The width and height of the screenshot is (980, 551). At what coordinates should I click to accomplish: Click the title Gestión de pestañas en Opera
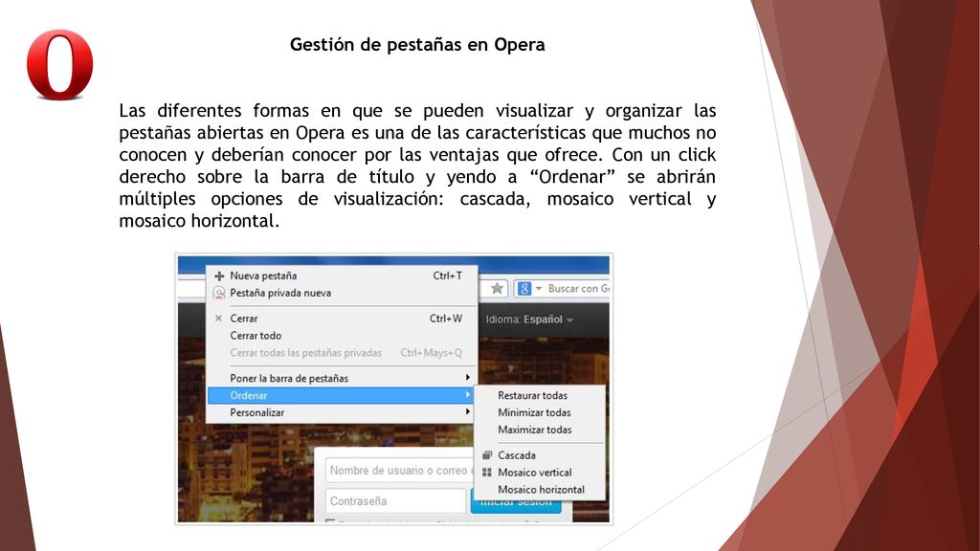pyautogui.click(x=417, y=44)
